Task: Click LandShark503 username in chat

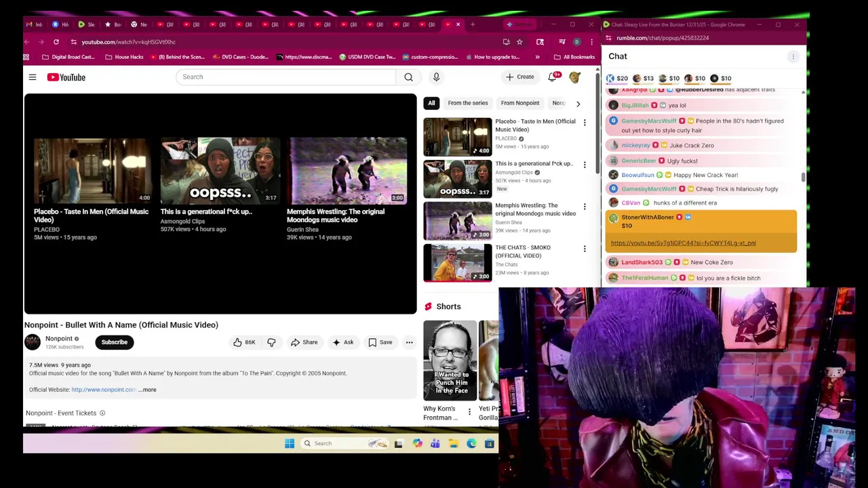Action: pyautogui.click(x=642, y=262)
